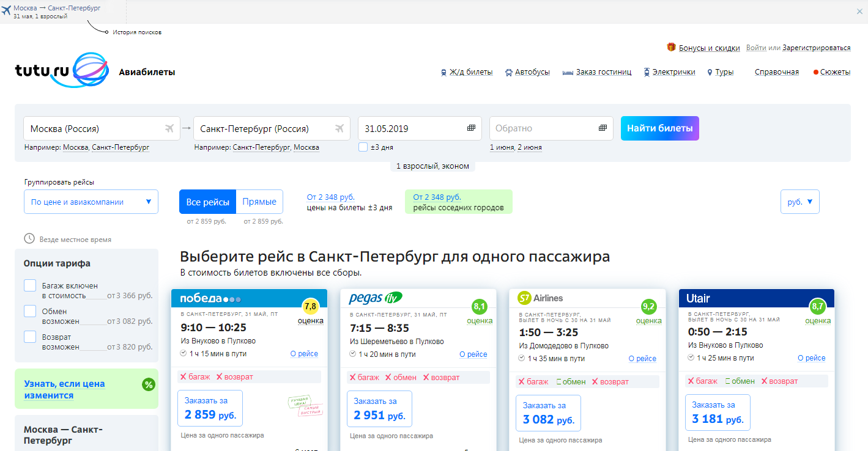
Task: Click the clock icon near Везде местное время
Action: pos(29,238)
